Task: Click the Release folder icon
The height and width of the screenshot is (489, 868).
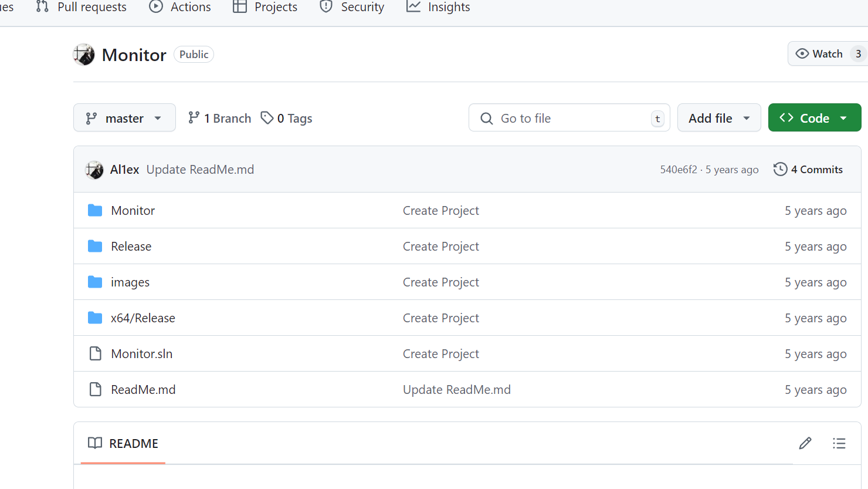Action: point(95,246)
